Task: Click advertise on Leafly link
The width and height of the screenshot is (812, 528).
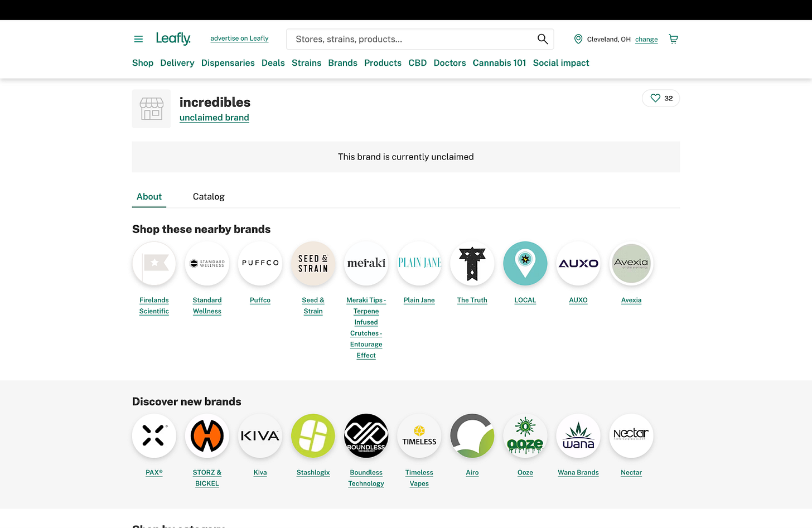Action: click(239, 38)
